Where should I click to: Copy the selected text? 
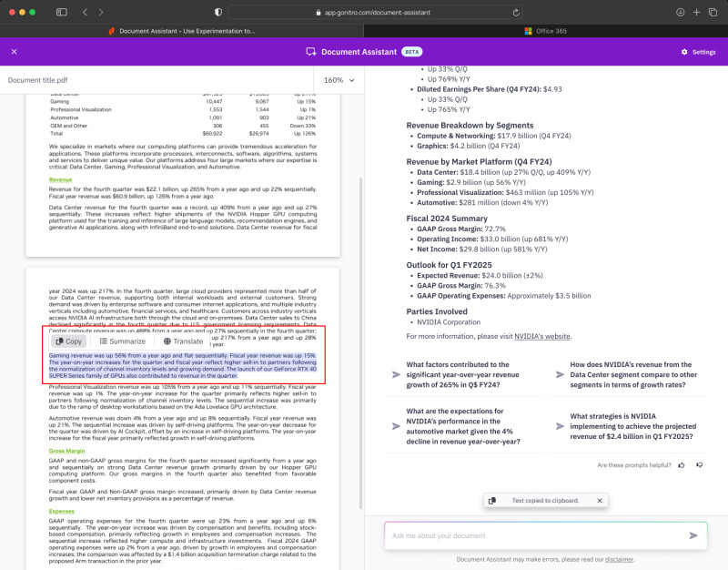pyautogui.click(x=69, y=341)
